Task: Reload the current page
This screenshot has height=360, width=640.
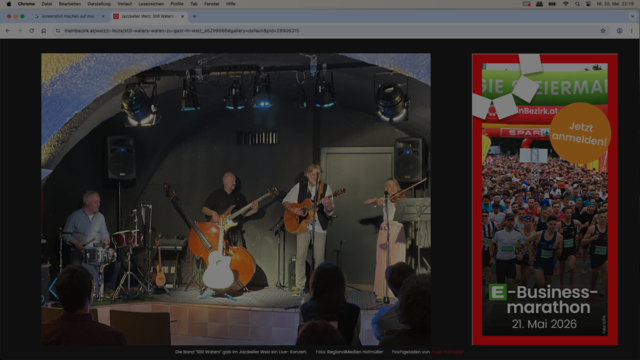Action: [x=31, y=31]
